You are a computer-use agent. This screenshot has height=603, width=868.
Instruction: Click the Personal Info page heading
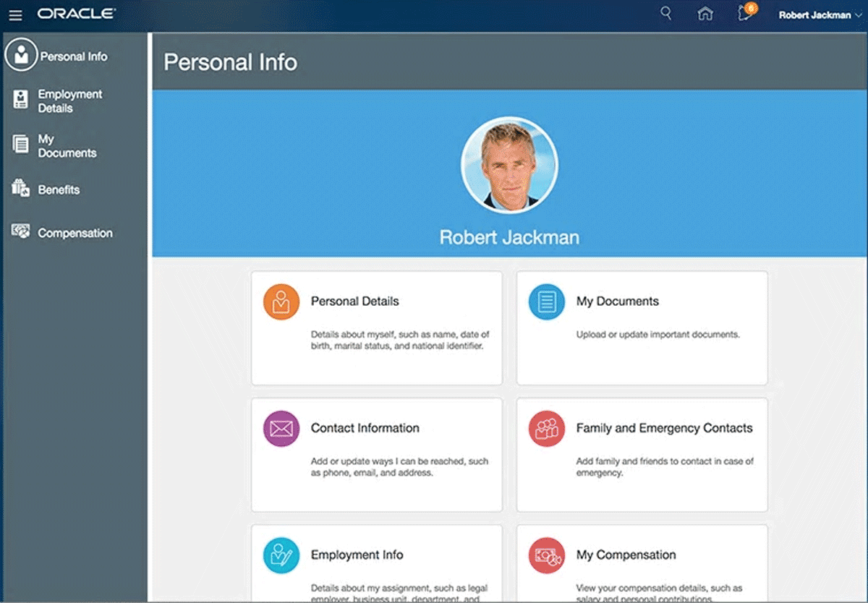231,62
